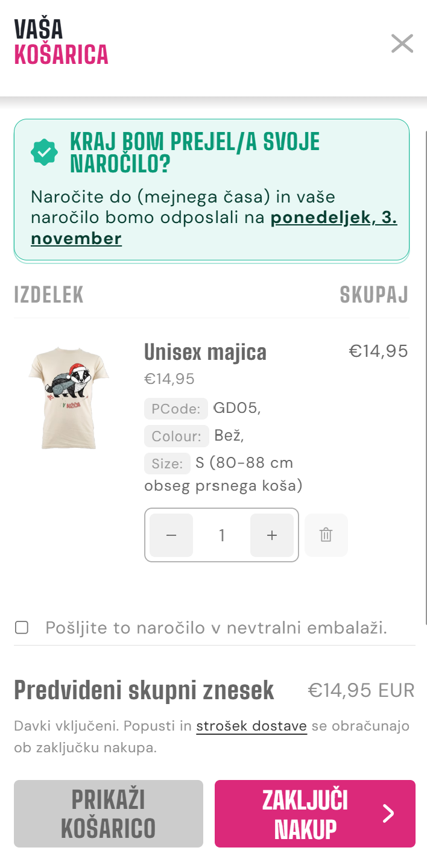427x868 pixels.
Task: Click the Size attribute tag
Action: pyautogui.click(x=167, y=464)
